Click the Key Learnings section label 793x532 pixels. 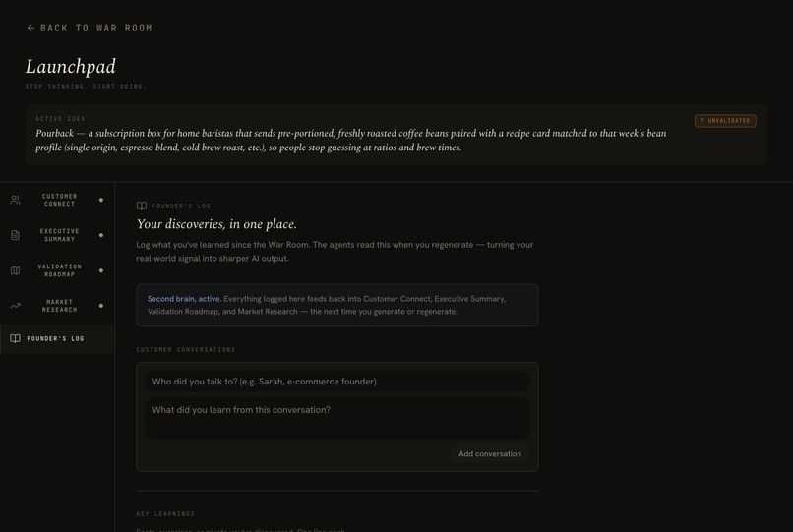click(165, 513)
